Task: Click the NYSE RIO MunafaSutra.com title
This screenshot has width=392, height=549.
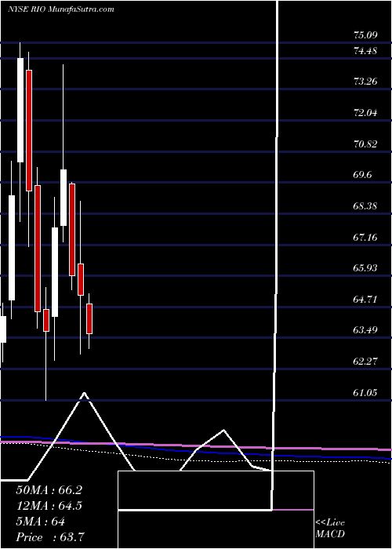Action: [x=61, y=9]
